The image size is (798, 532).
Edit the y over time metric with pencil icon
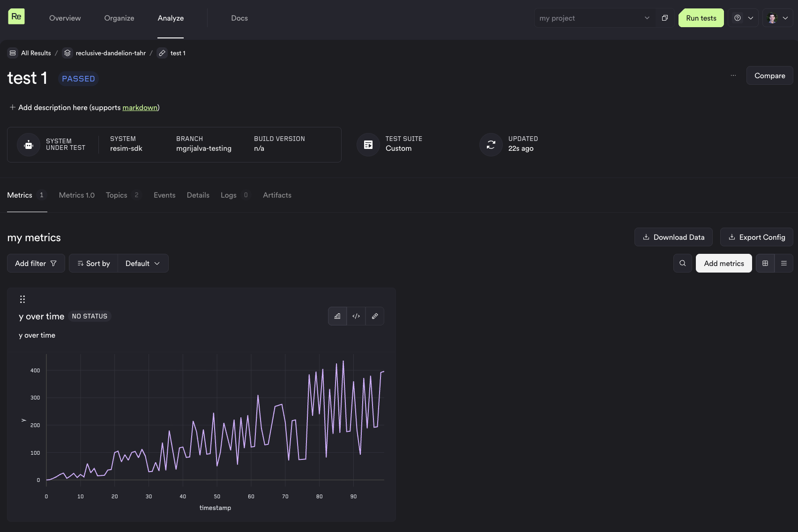coord(374,316)
